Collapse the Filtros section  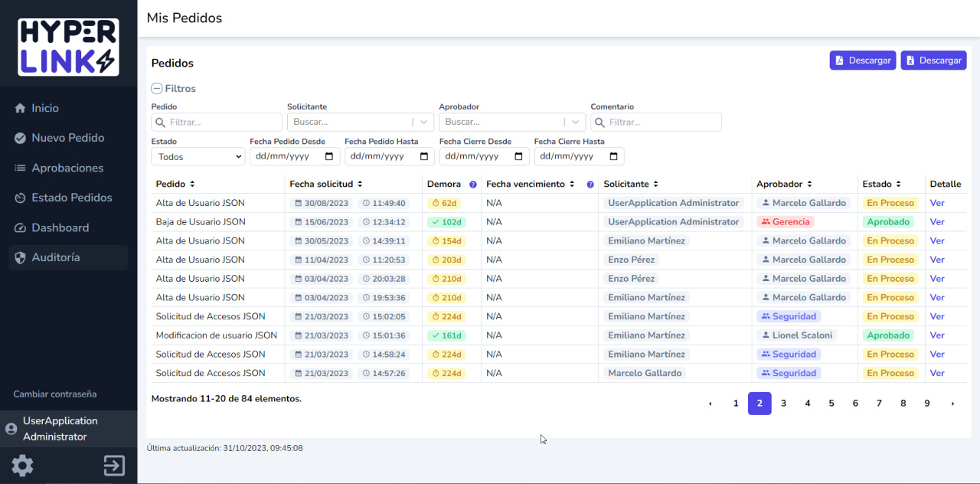pos(157,89)
